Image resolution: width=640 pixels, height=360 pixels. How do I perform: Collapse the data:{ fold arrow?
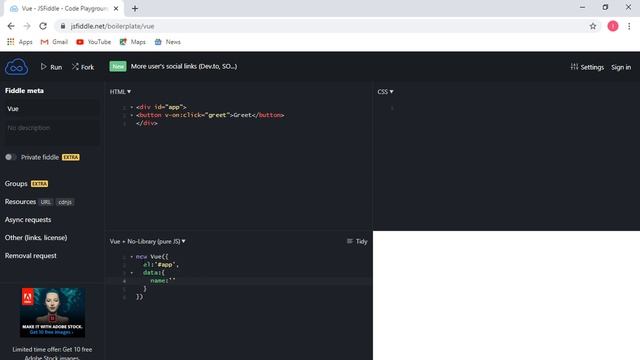131,273
